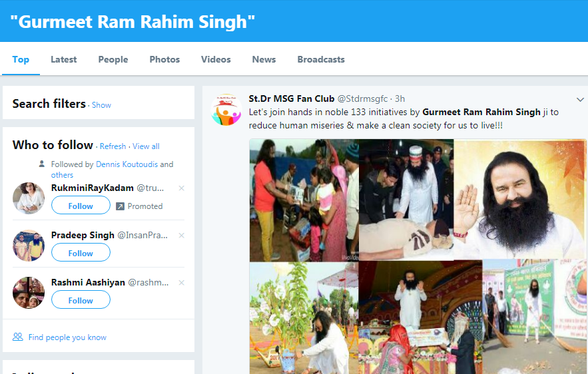Refresh the Who to follow list

coord(113,146)
